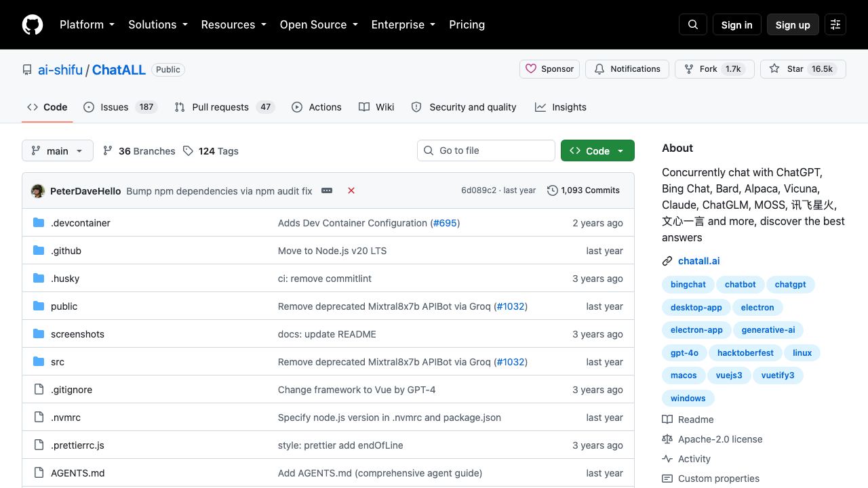Open the appearance settings icon button

pyautogui.click(x=835, y=24)
